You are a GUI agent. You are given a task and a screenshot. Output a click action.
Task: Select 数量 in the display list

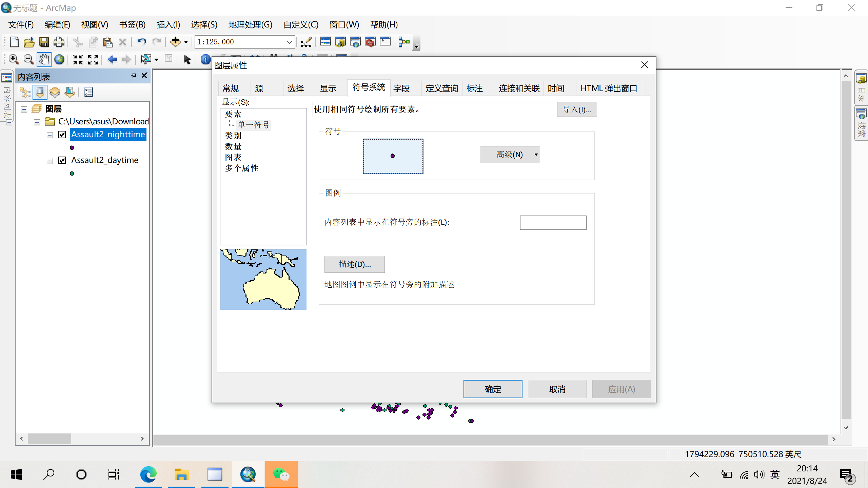[233, 146]
